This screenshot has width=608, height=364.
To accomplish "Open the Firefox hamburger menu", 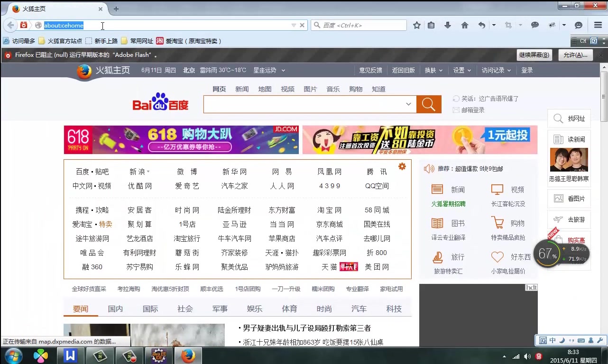I will [x=598, y=25].
